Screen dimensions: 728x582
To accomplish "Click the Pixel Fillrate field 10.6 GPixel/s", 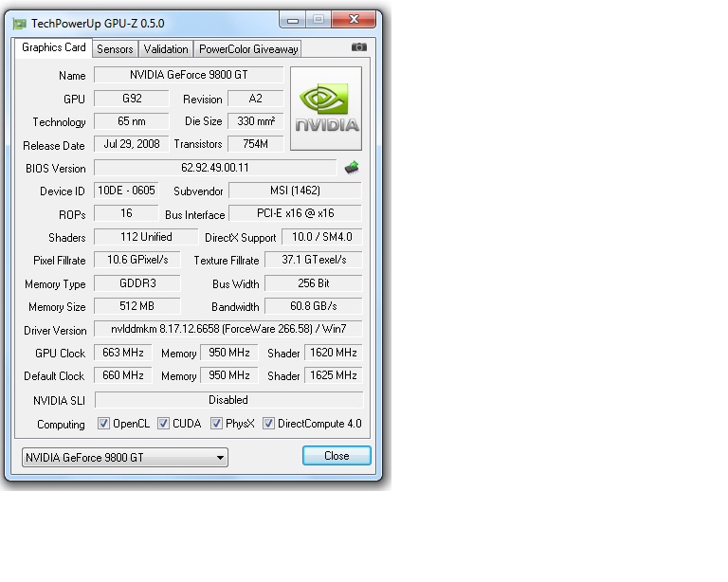I will coord(137,260).
